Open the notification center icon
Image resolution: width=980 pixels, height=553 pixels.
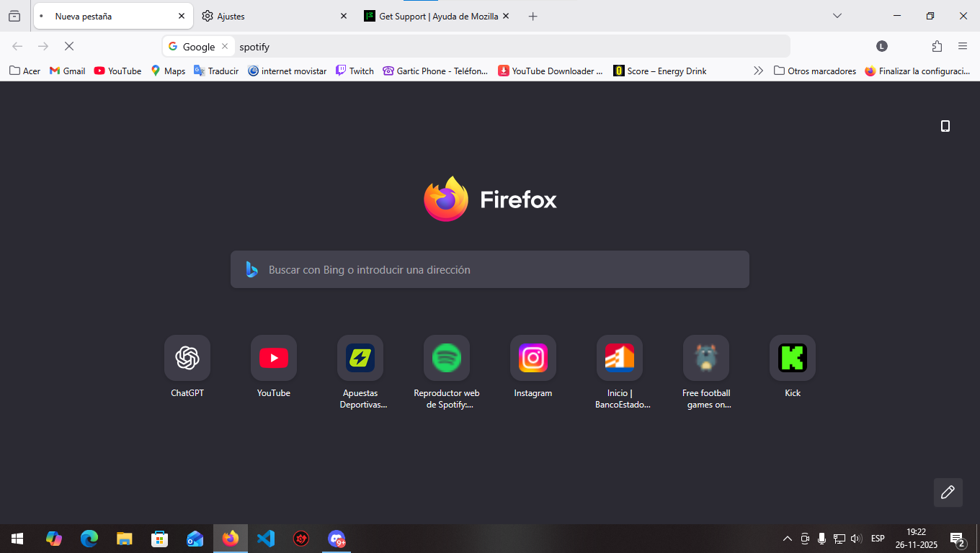point(958,539)
